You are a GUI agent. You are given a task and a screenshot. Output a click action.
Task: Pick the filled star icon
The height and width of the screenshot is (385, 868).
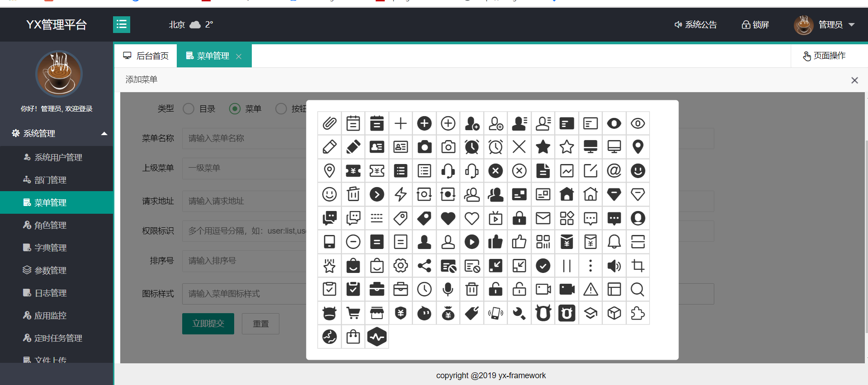543,147
